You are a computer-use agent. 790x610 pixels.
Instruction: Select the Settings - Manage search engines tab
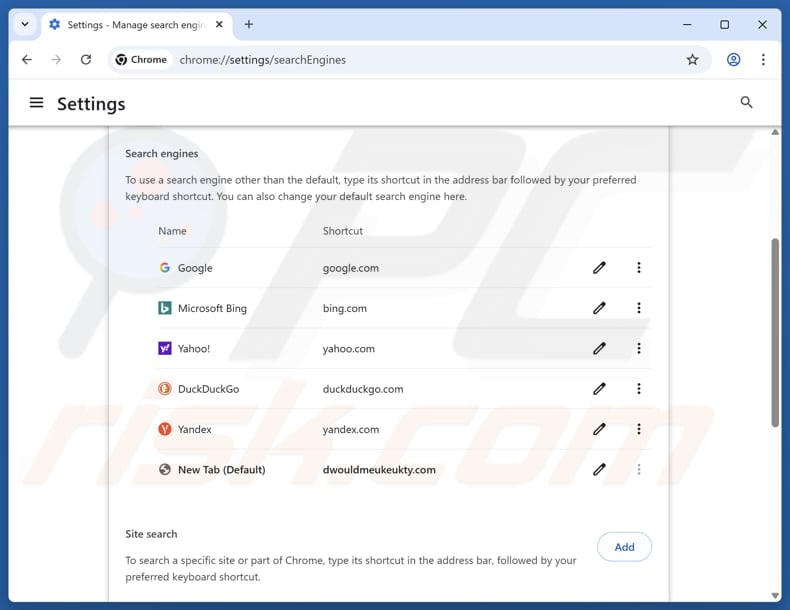tap(137, 25)
